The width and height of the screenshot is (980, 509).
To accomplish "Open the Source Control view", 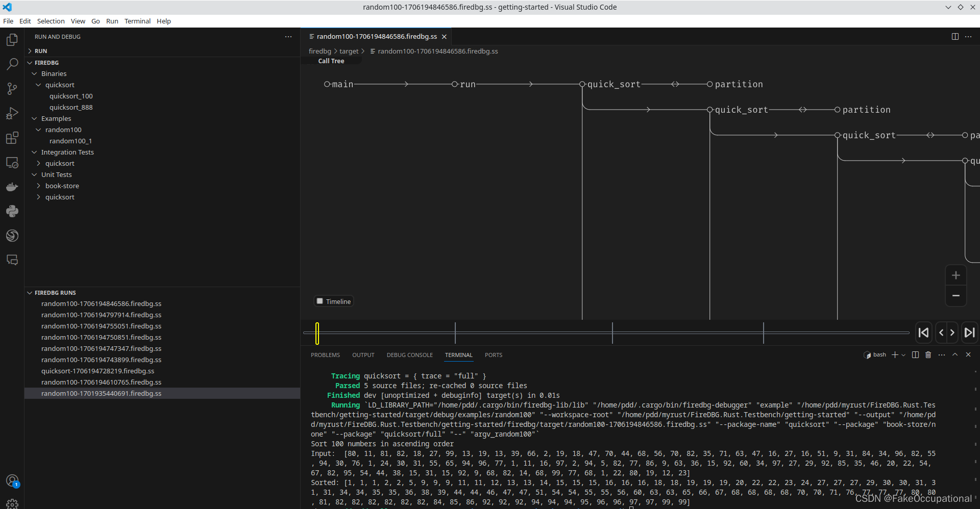I will pos(12,89).
